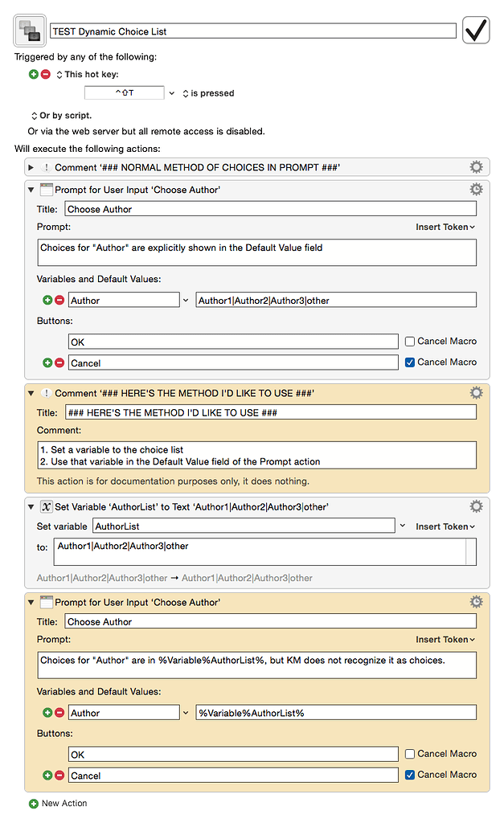Viewport: 504px width, 823px height.
Task: Click the macro icon next to the macro name
Action: coord(30,31)
